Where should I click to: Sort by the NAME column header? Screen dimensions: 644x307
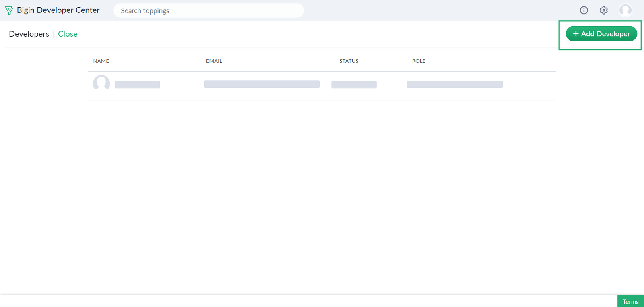(x=101, y=61)
